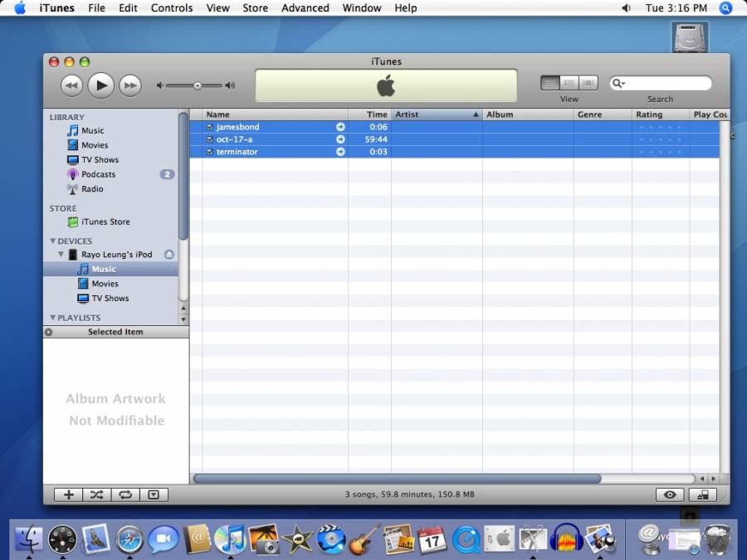Click the eye browser button

(x=670, y=494)
